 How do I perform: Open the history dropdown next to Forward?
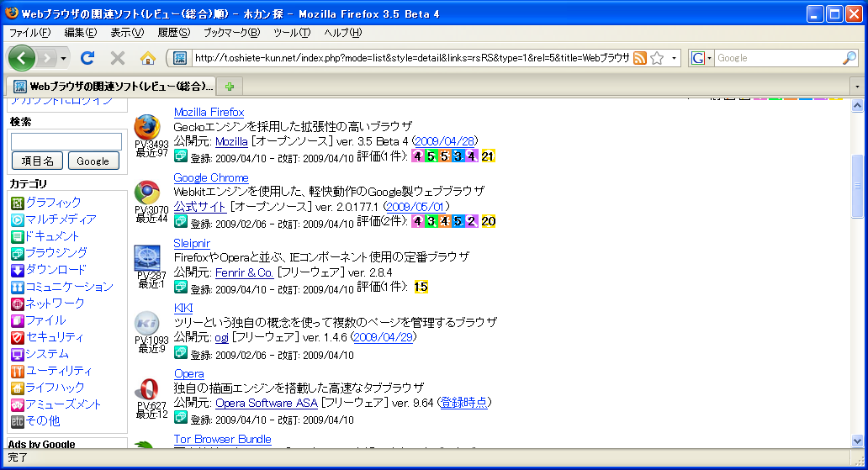[x=63, y=58]
